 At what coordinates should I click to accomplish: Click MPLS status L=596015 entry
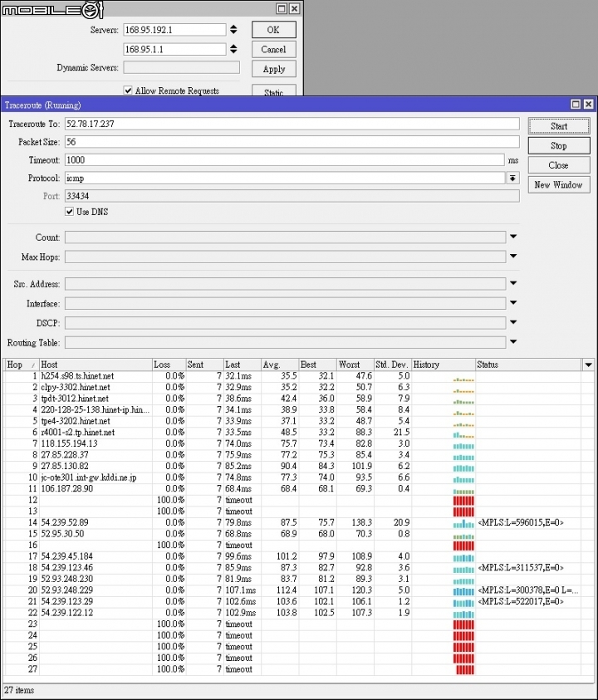coord(520,523)
